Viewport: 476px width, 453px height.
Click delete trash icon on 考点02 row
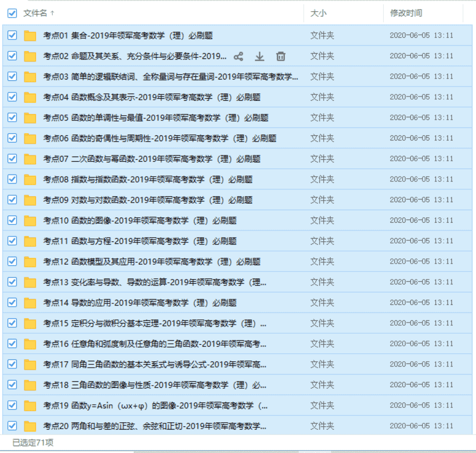coord(281,56)
